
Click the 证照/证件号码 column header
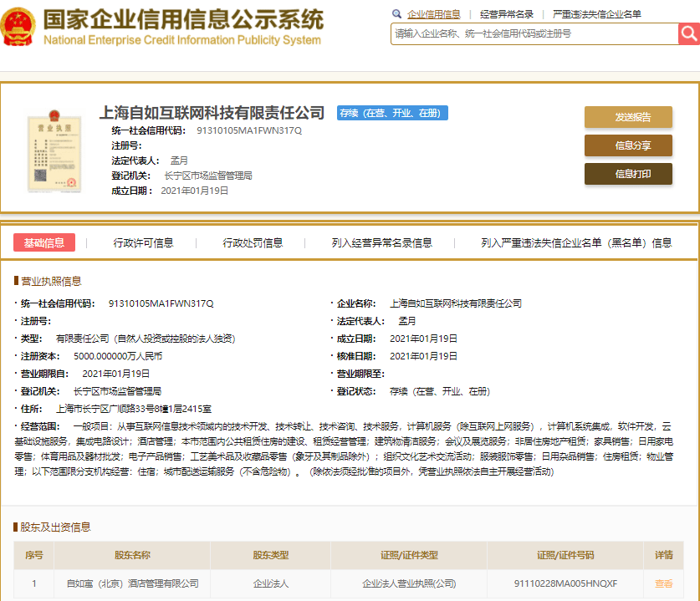pos(565,555)
